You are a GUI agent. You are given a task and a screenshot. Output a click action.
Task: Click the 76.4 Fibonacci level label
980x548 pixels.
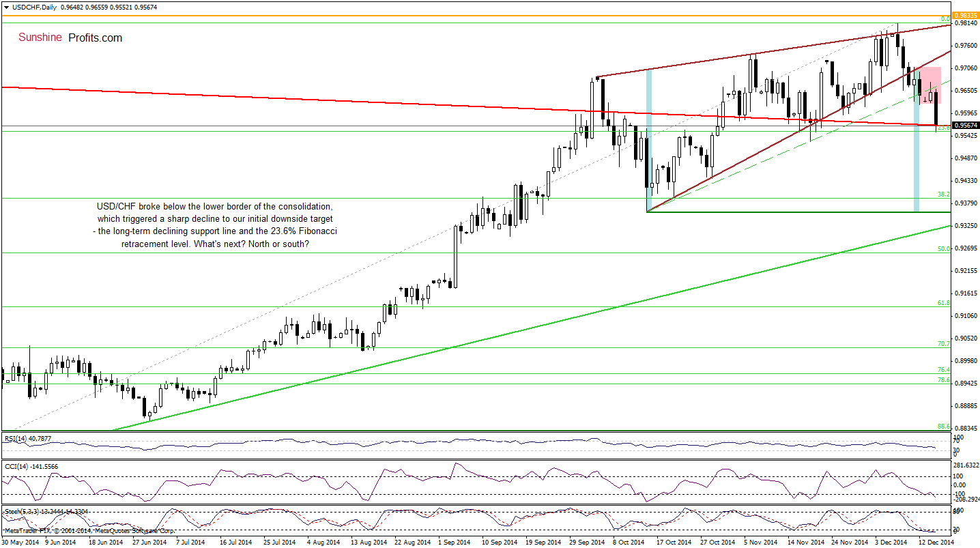tap(944, 370)
